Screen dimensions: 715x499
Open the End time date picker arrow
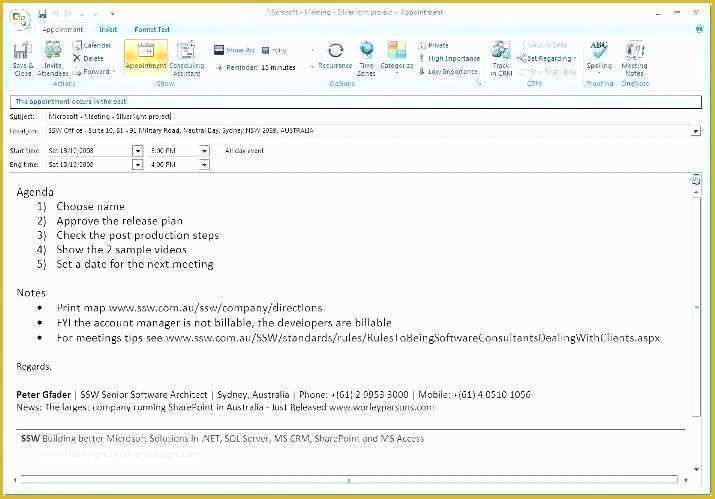(x=137, y=165)
